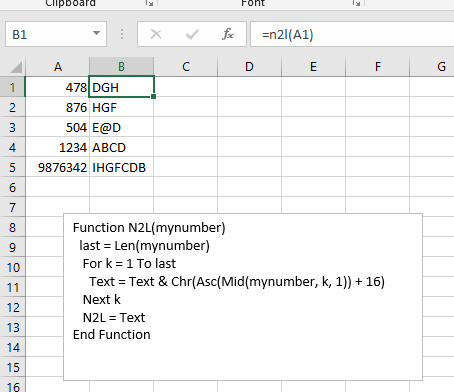Screen dimensions: 454x392
Task: Click the 'Next k' line in text box
Action: (101, 300)
